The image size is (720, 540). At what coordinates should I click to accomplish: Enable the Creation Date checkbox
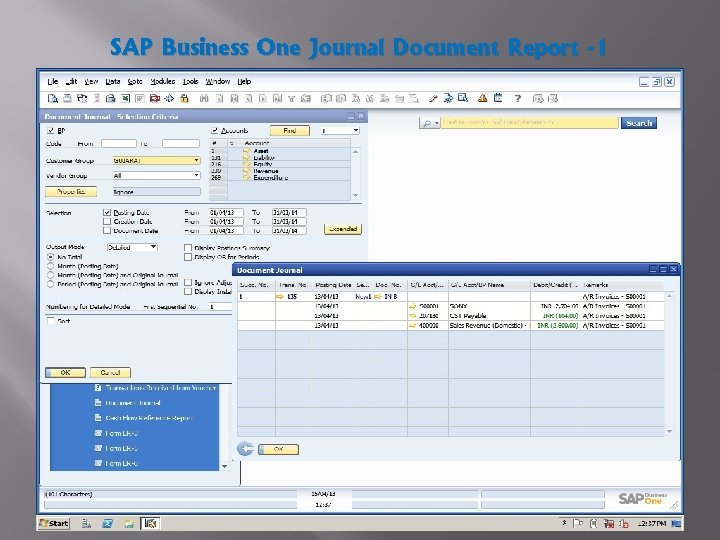tap(107, 221)
